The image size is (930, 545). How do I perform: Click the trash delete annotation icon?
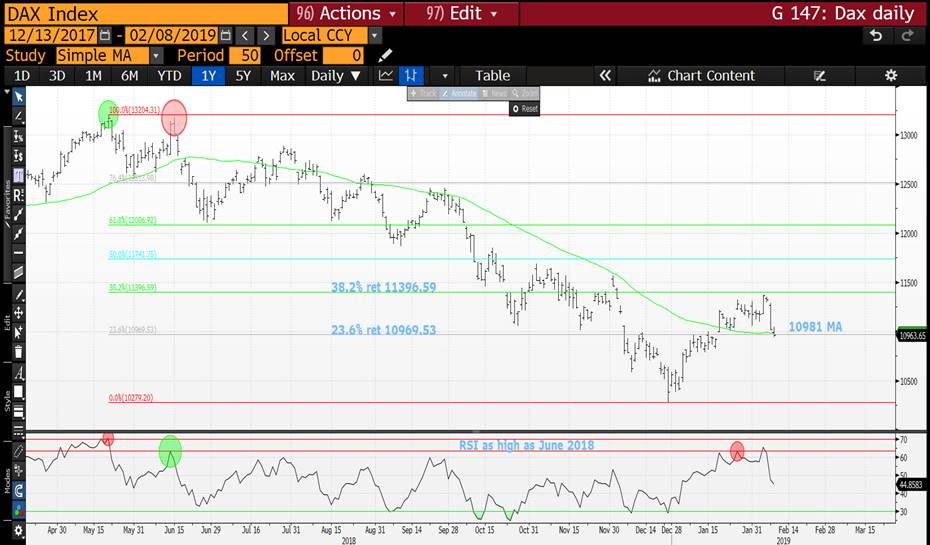(x=18, y=352)
